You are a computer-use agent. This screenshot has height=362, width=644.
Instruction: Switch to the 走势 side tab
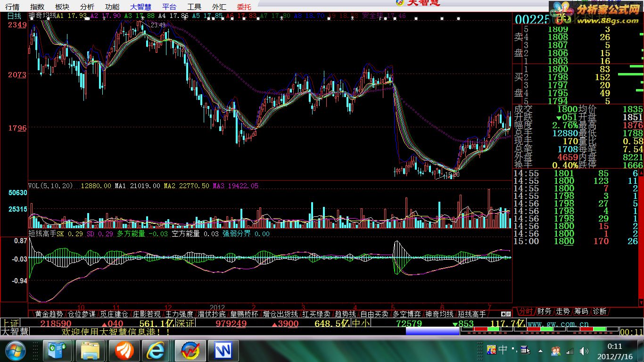pos(562,312)
